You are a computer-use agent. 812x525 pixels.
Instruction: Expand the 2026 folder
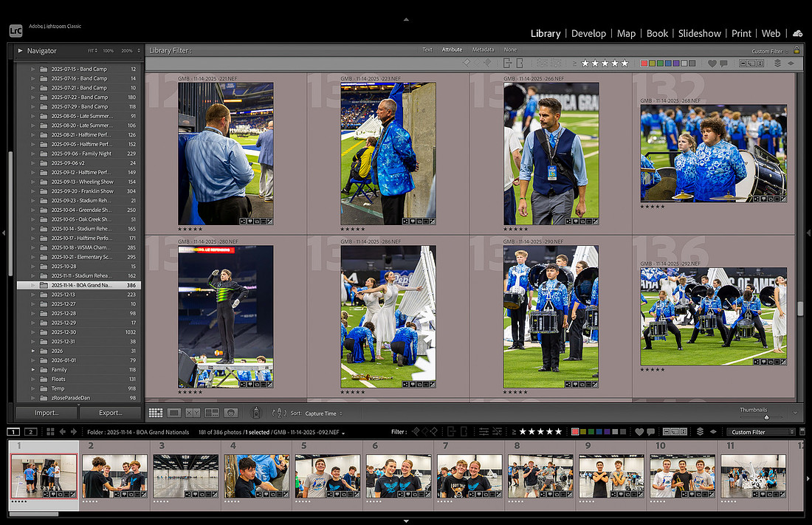tap(33, 351)
